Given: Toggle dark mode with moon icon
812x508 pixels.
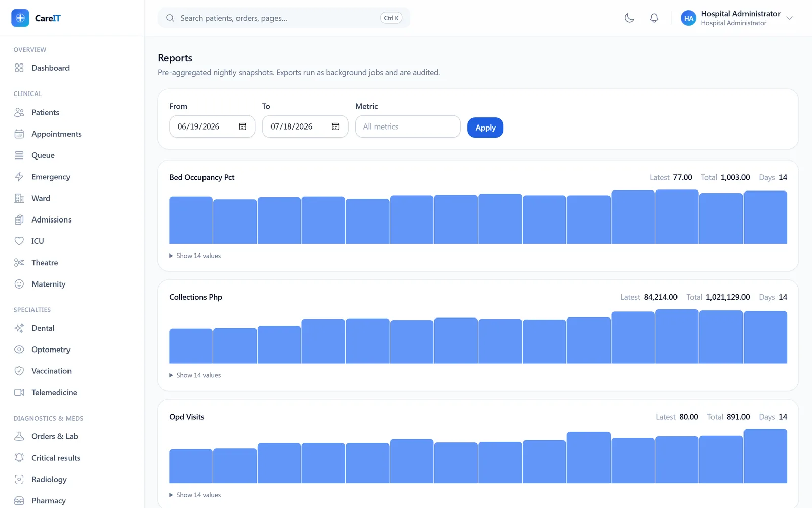Looking at the screenshot, I should (629, 18).
